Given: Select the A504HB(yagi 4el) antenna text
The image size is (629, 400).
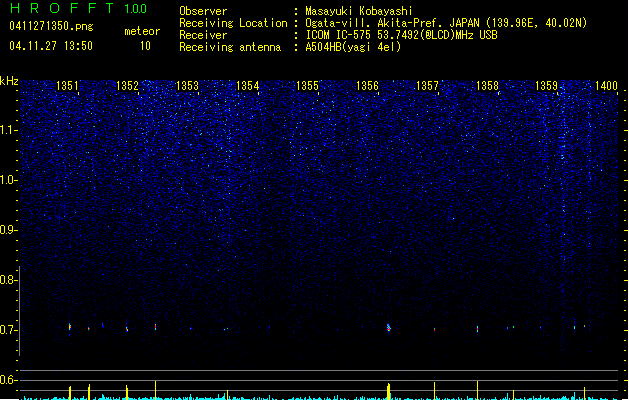Looking at the screenshot, I should (353, 47).
